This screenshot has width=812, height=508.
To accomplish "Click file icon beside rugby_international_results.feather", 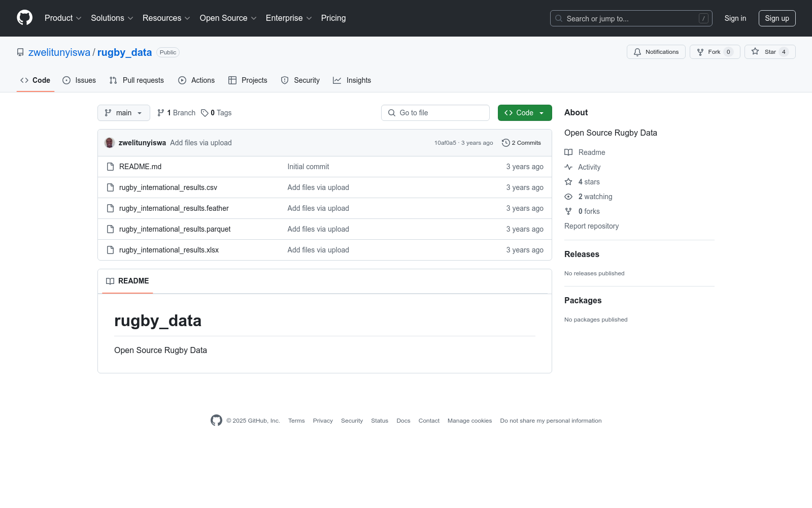I will click(x=110, y=208).
